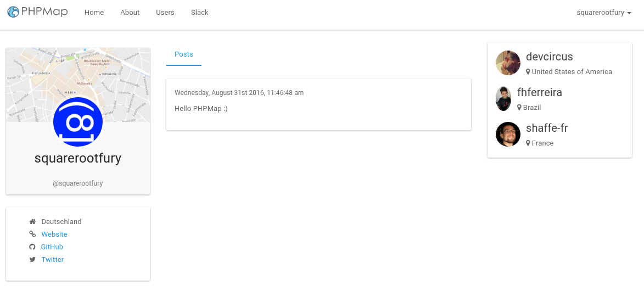This screenshot has width=644, height=296.
Task: Click the Brazil country text
Action: (532, 108)
